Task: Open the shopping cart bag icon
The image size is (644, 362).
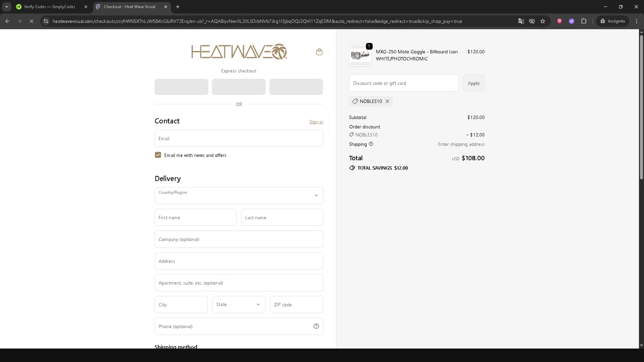Action: coord(319,52)
